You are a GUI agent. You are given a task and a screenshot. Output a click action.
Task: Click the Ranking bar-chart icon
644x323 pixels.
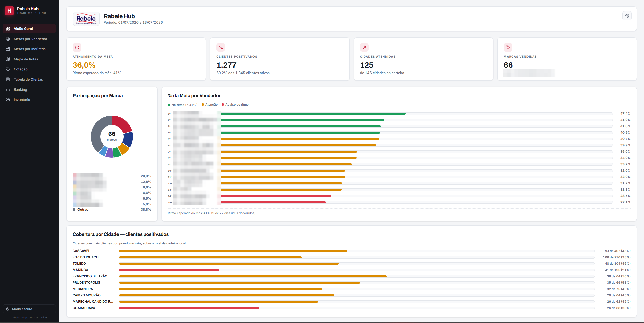coord(8,89)
